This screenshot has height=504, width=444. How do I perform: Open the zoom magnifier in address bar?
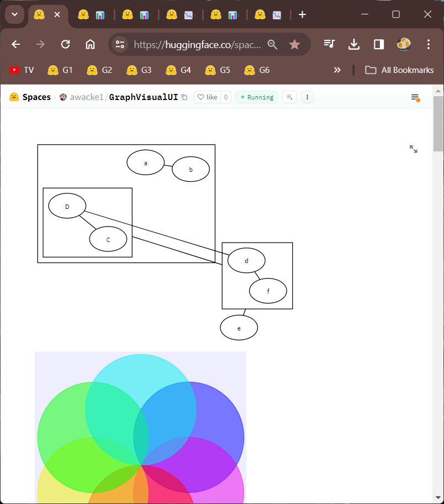click(272, 45)
